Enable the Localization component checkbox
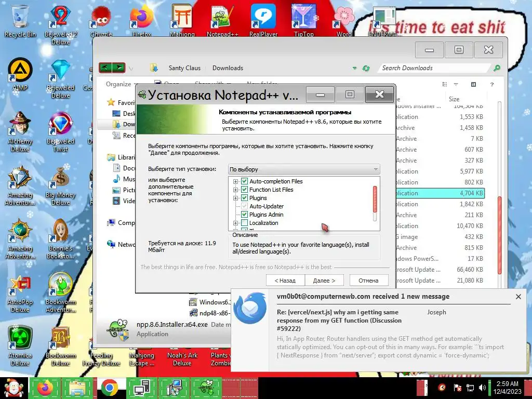This screenshot has height=399, width=532. tap(244, 223)
